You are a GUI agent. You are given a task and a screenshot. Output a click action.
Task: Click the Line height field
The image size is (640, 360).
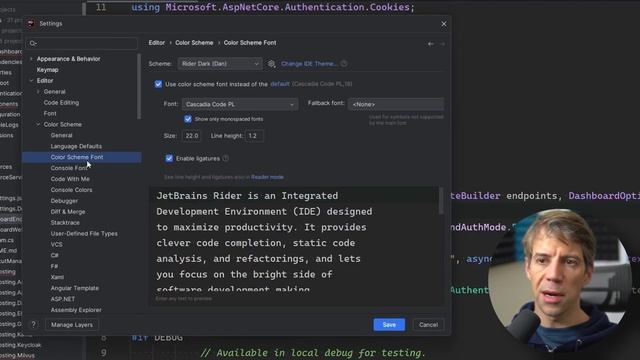tap(255, 136)
